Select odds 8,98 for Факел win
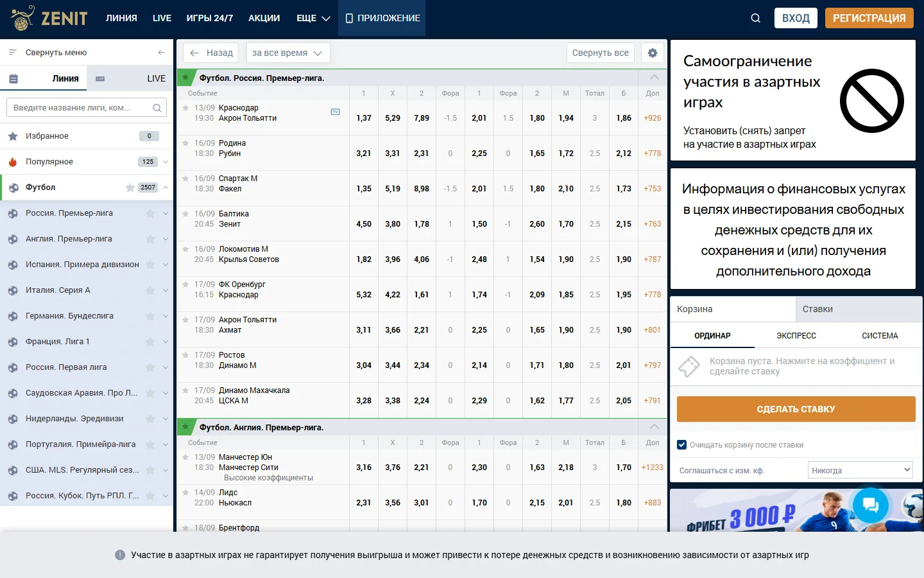The height and width of the screenshot is (578, 924). click(422, 189)
